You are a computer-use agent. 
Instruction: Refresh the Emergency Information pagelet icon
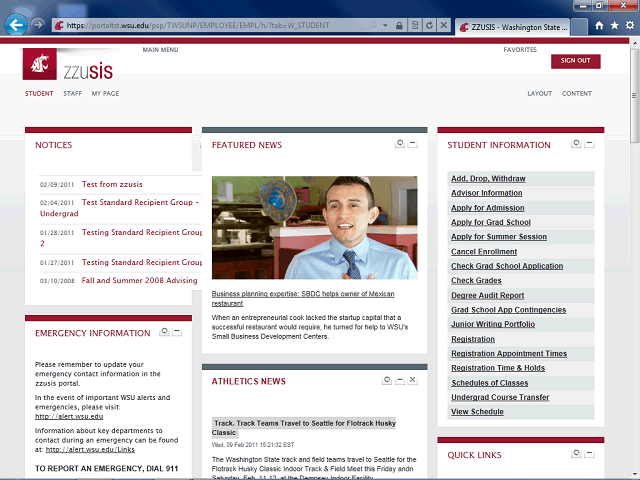click(x=164, y=331)
